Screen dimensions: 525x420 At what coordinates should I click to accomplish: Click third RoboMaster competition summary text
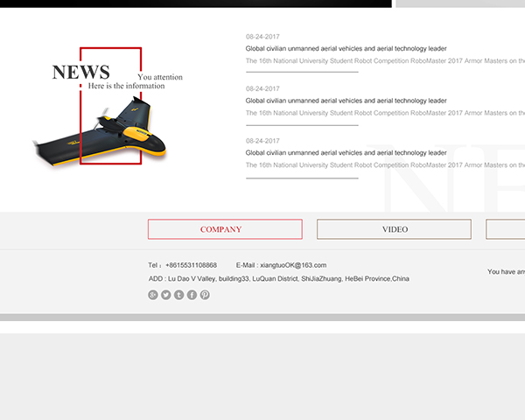(x=385, y=164)
